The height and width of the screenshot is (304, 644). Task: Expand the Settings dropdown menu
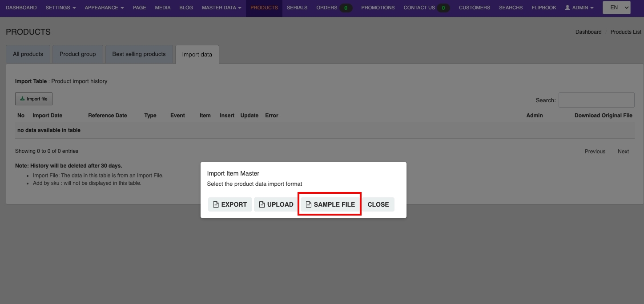pos(60,8)
